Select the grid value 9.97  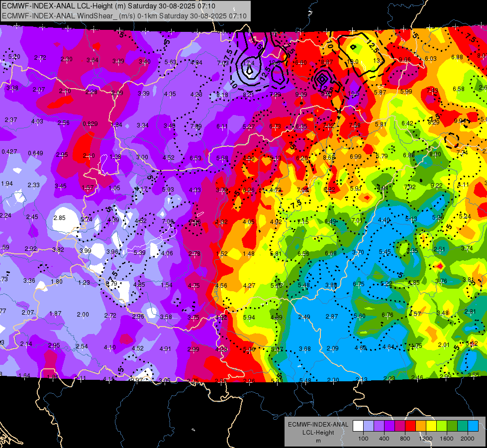[136, 380]
